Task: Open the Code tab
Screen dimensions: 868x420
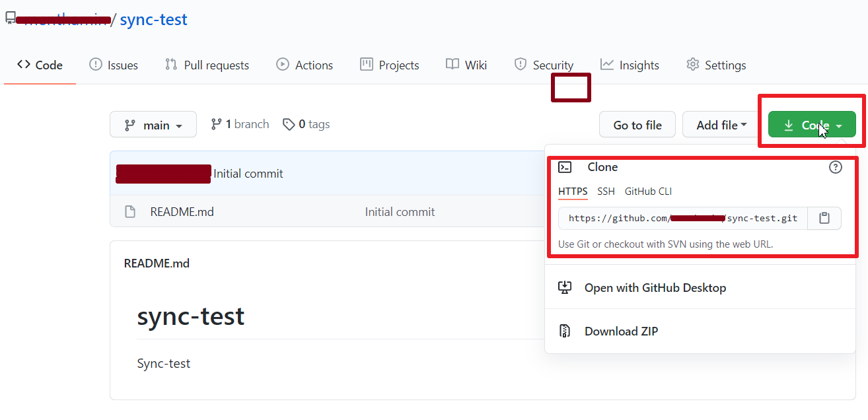Action: click(x=40, y=65)
